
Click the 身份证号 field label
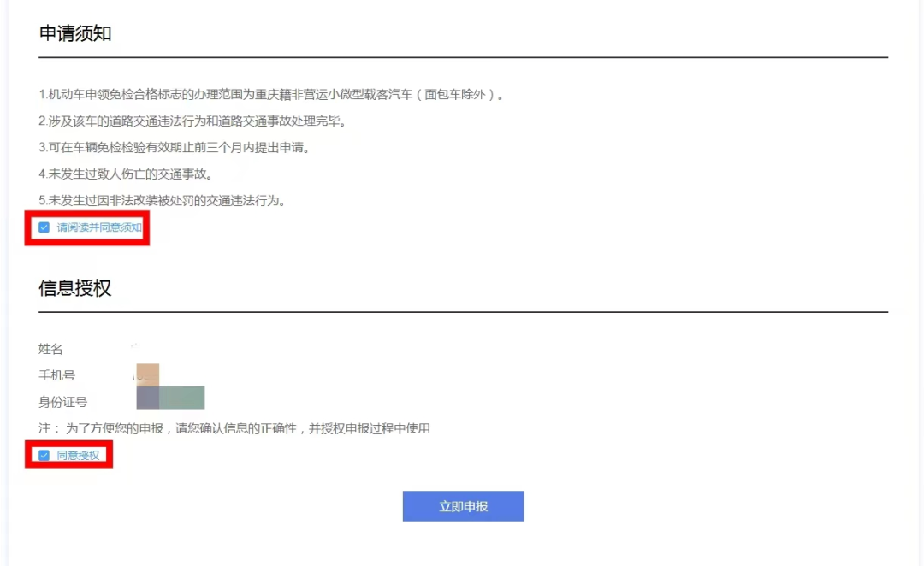point(62,402)
